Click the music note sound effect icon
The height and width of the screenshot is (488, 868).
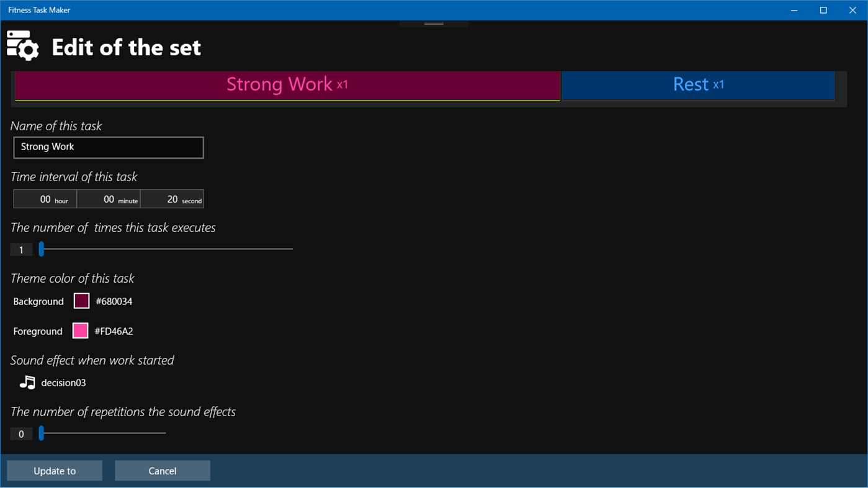click(x=27, y=382)
